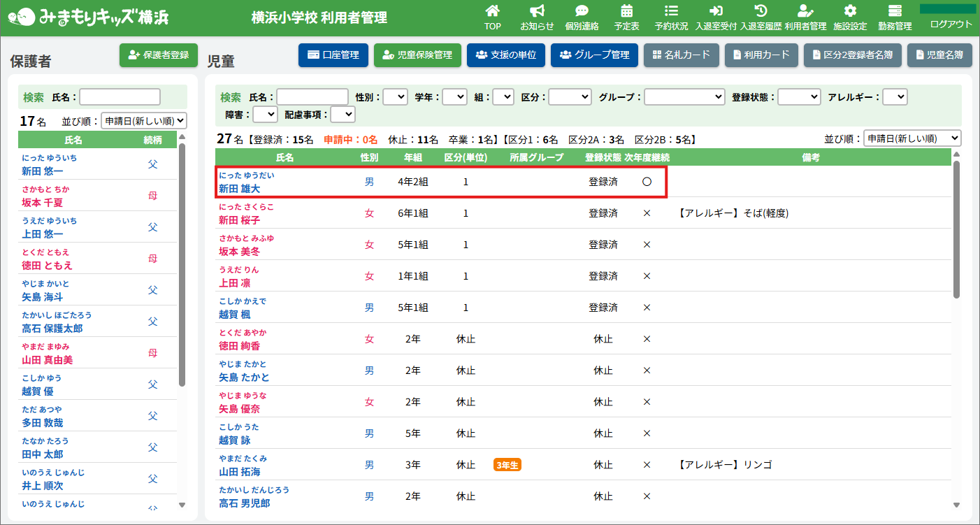The width and height of the screenshot is (980, 525).
Task: Click the グループ管理 button
Action: (594, 55)
